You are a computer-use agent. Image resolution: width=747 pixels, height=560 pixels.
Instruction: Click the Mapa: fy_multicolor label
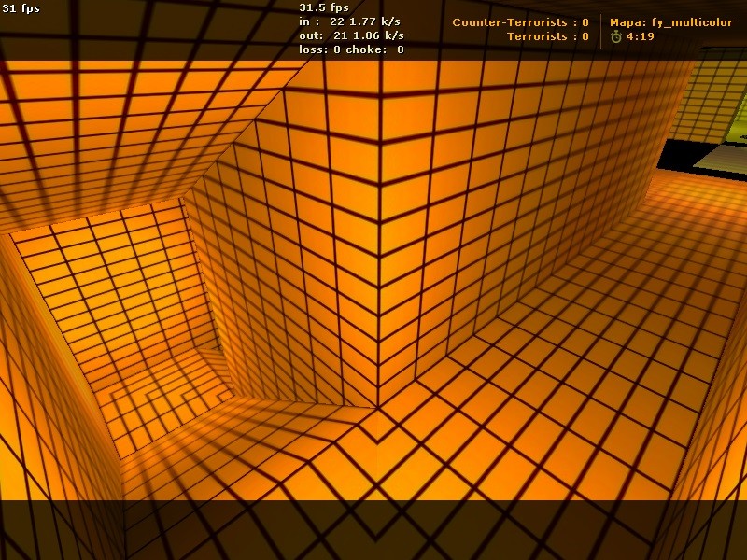pos(671,22)
